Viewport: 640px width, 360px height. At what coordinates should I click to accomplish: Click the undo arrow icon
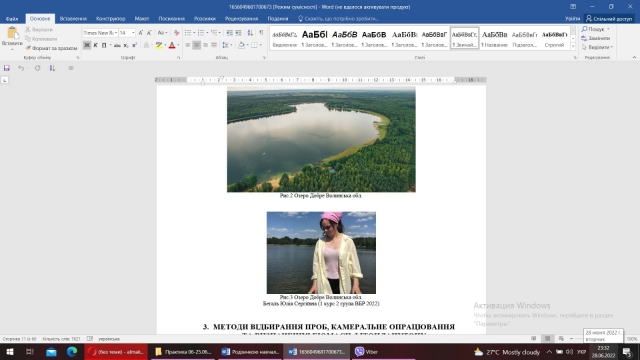point(21,68)
